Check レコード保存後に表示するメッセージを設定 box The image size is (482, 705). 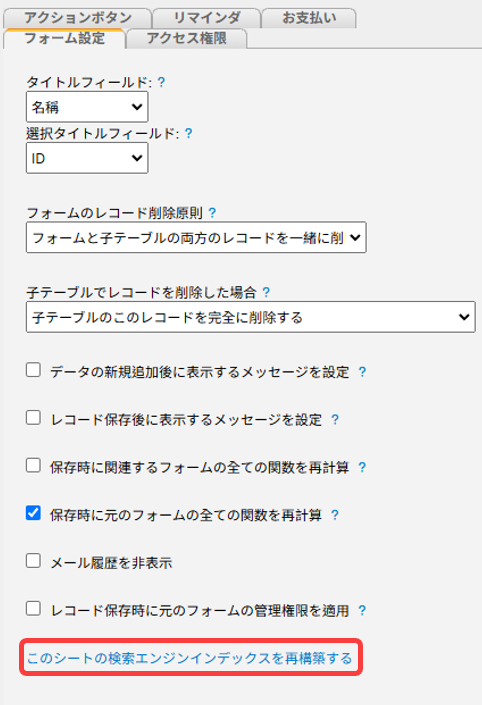(x=33, y=418)
